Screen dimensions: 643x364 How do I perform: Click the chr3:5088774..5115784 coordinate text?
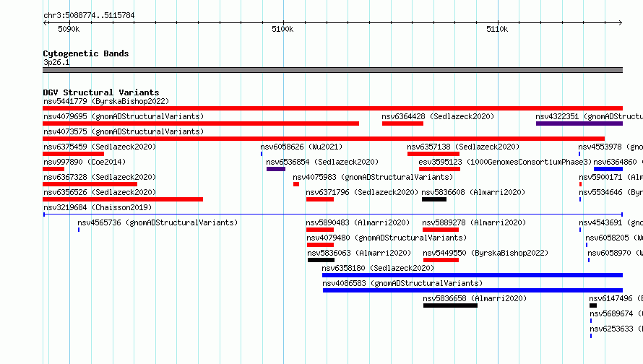(x=89, y=15)
